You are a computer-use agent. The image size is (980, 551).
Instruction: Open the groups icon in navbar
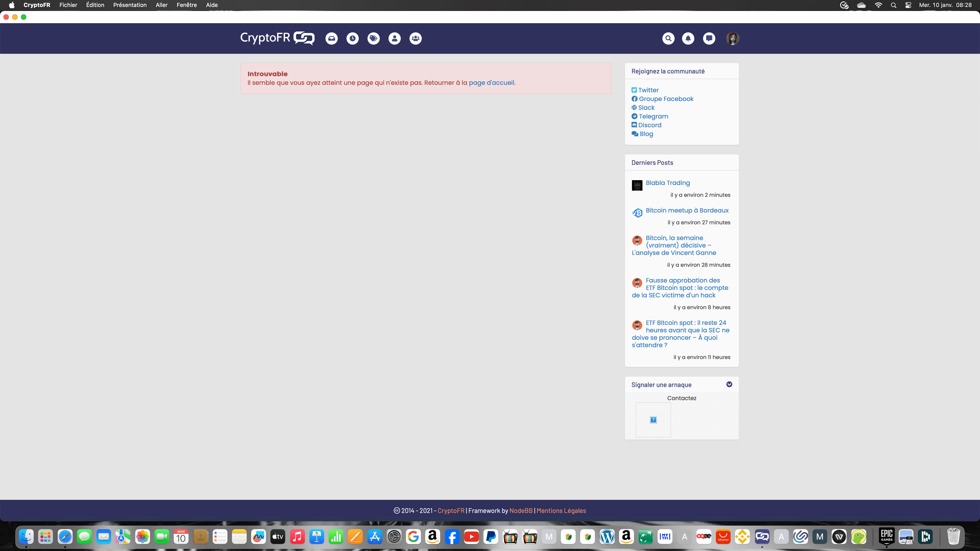[x=415, y=38]
